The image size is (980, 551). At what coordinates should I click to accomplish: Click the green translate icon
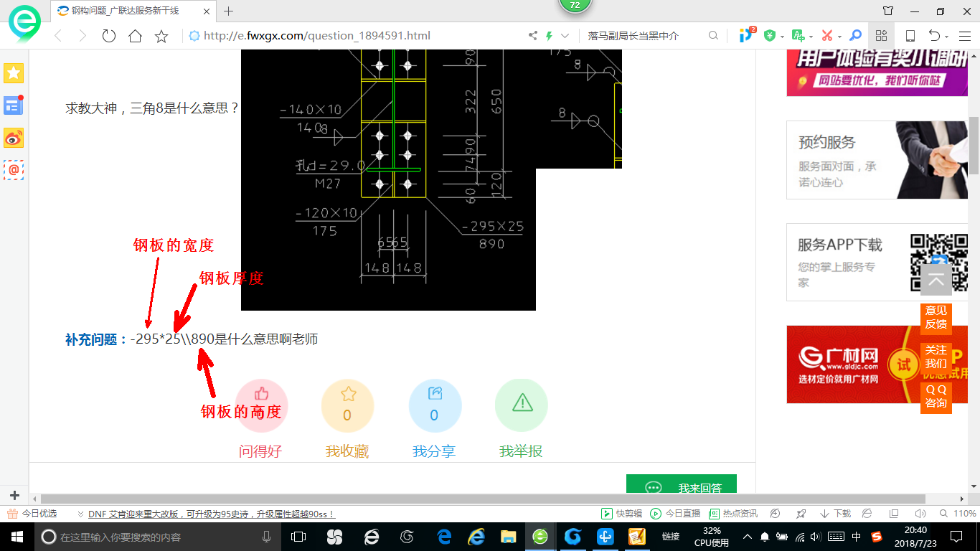click(798, 35)
